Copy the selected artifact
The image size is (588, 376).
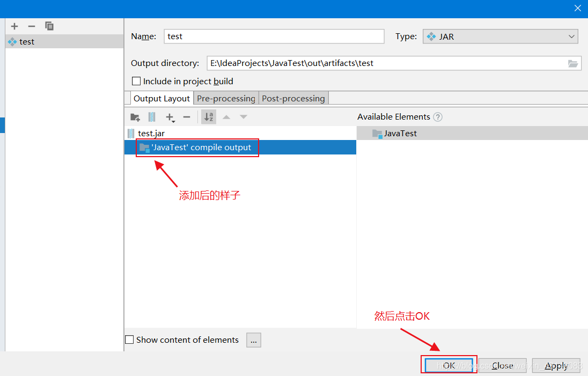(49, 26)
